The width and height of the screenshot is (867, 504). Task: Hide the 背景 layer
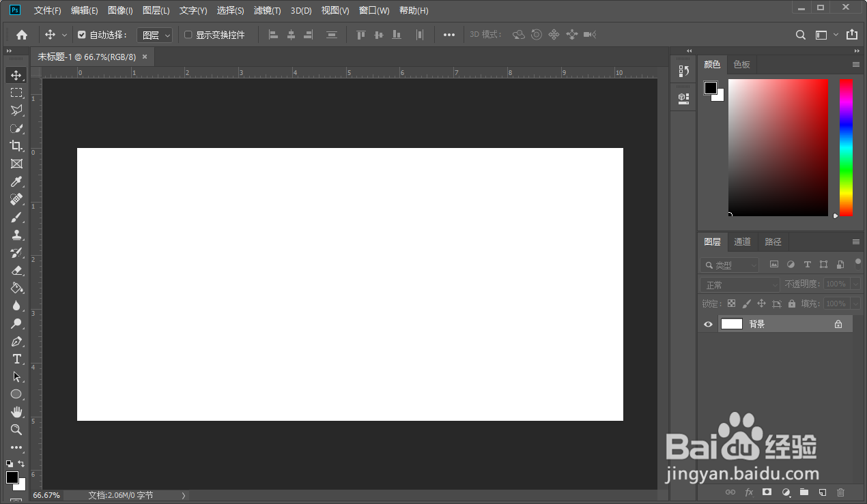click(x=708, y=324)
